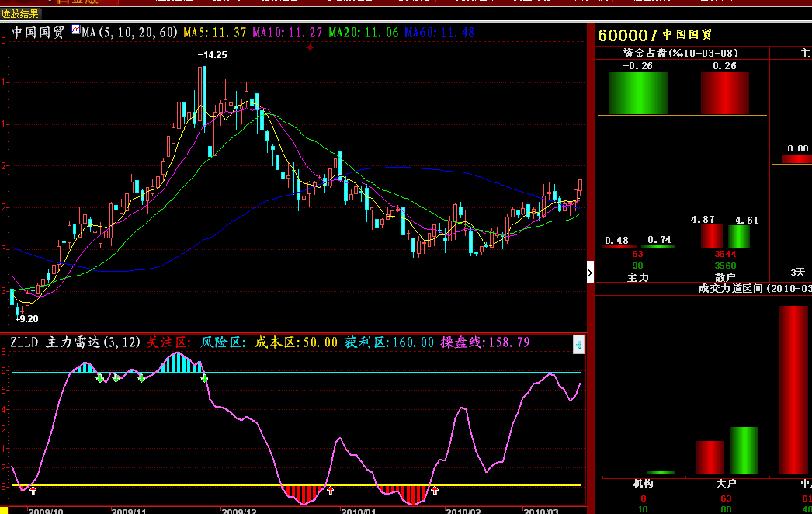812x514 pixels.
Task: Click the 成本区:50.00 value
Action: 297,342
